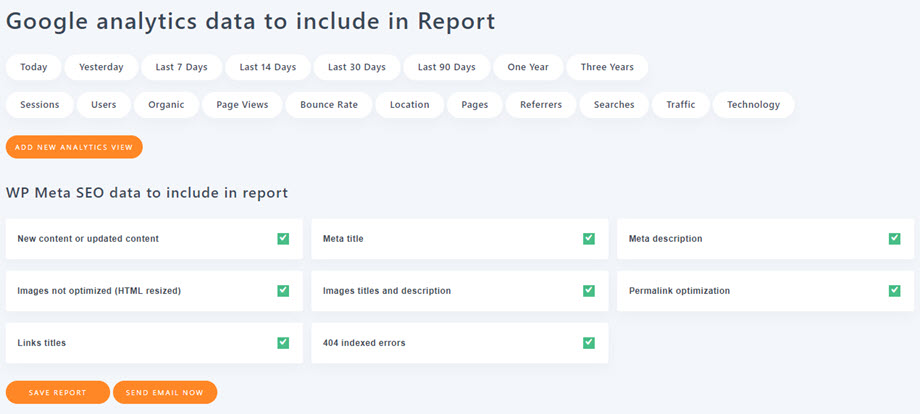Disable the 404 indexed errors checkbox
920x414 pixels.
589,343
